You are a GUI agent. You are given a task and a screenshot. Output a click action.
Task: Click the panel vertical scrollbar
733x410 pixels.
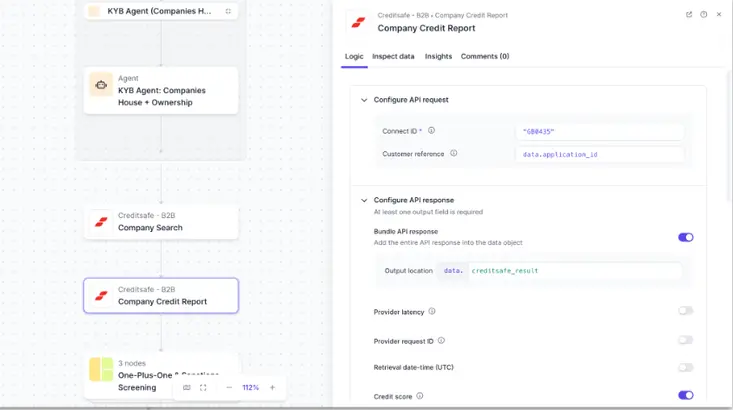pyautogui.click(x=729, y=136)
